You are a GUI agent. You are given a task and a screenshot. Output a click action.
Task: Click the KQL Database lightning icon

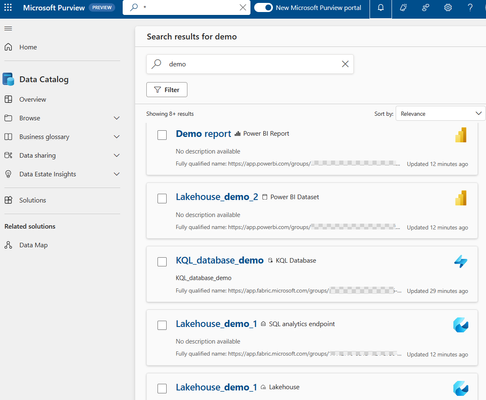[x=461, y=262]
